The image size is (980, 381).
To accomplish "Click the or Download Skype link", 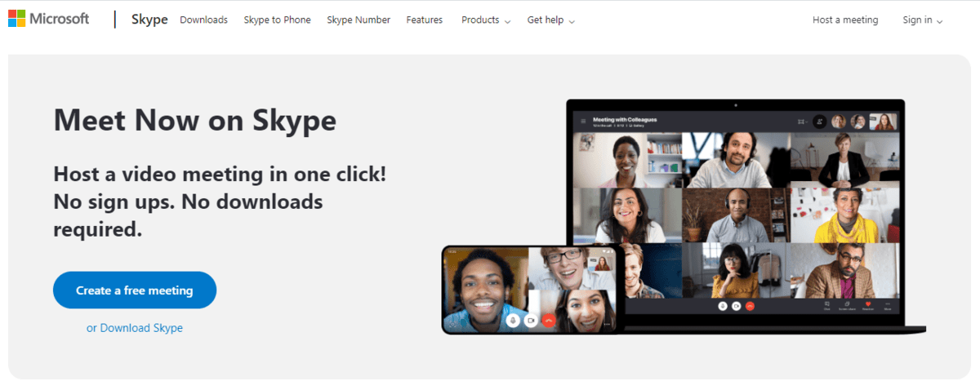I will click(135, 328).
